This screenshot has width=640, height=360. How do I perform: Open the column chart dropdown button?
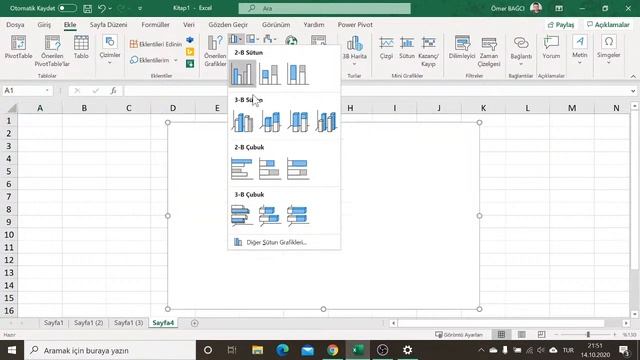[236, 39]
